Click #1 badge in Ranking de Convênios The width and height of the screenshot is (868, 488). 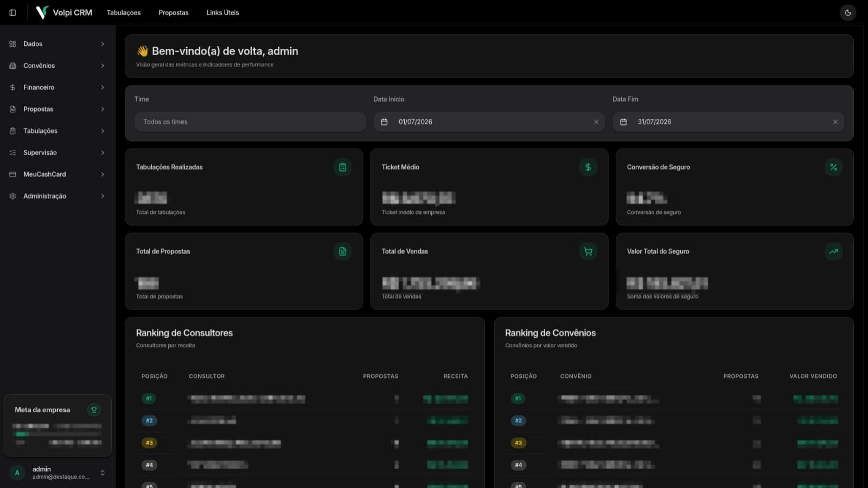[518, 398]
